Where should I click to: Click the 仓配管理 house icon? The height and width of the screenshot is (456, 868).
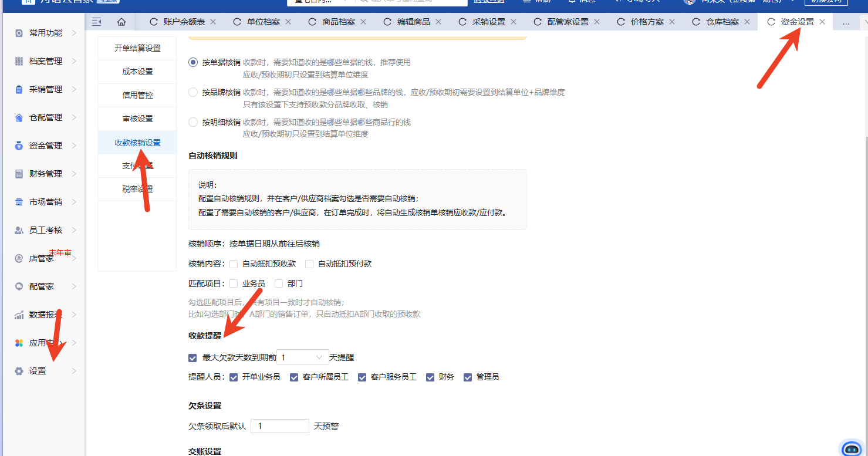[x=19, y=117]
